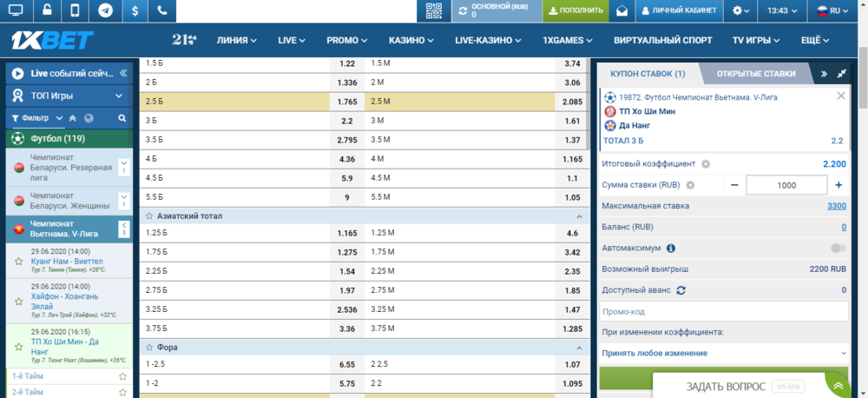Open the КАЗИНО menu
868x398 pixels.
point(411,40)
